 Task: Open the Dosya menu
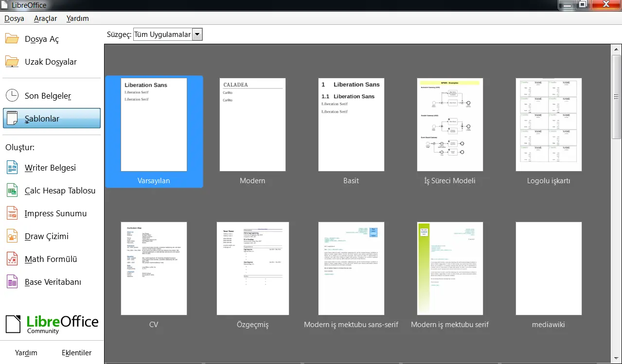click(x=14, y=18)
